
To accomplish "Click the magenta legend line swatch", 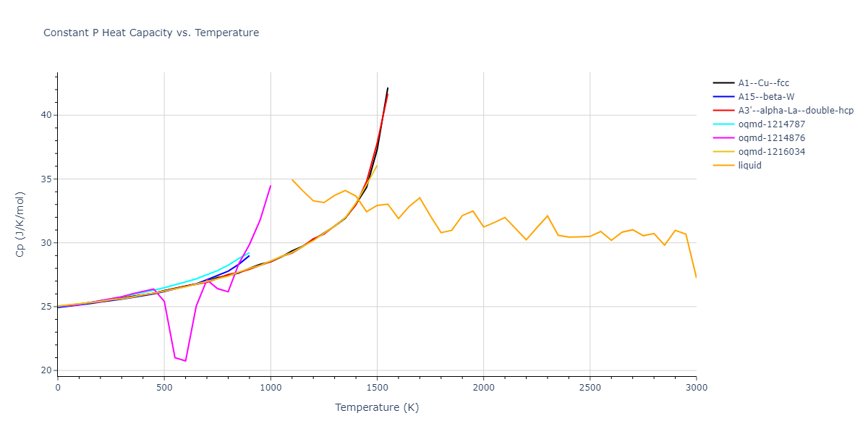I will (x=723, y=138).
